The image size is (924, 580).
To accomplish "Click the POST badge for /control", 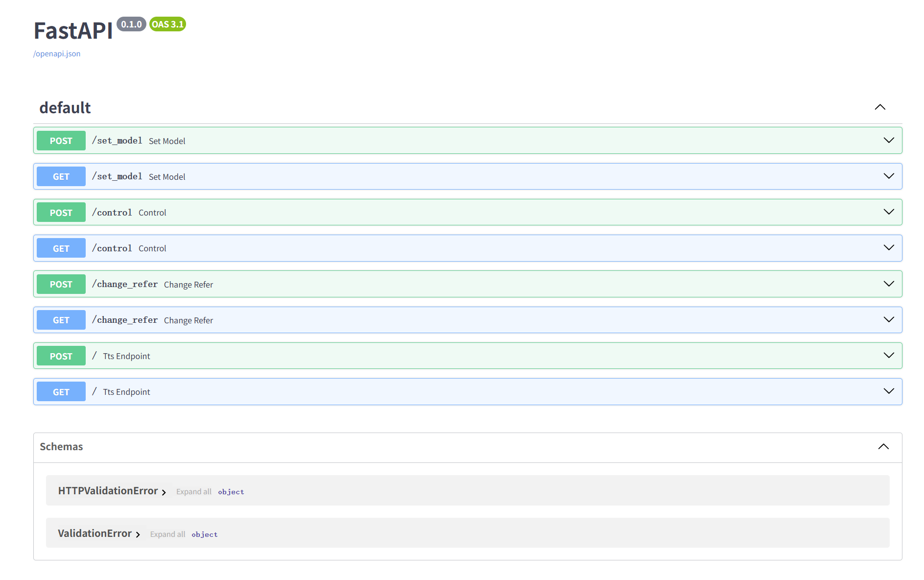I will (x=61, y=212).
